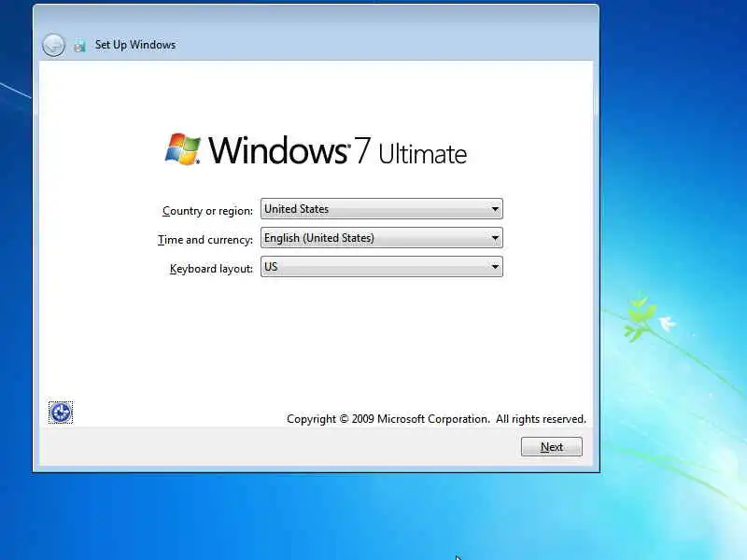
Task: Click the back arrow button in Set Up Windows
Action: coord(53,45)
